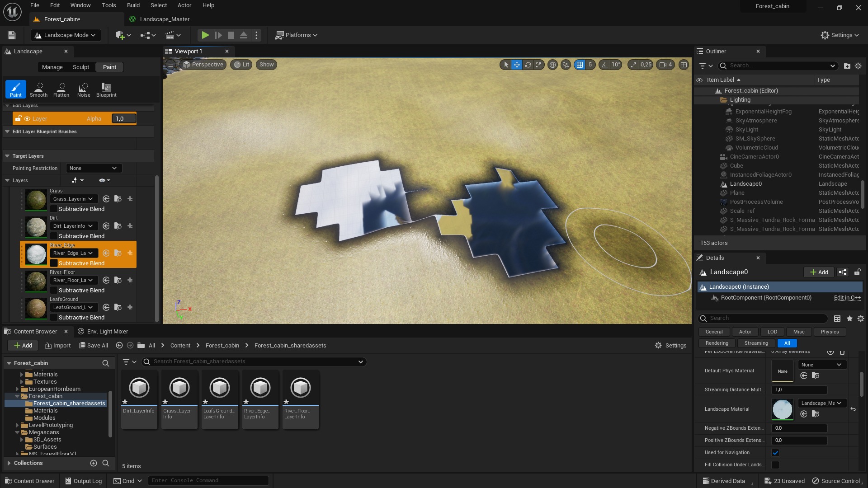The width and height of the screenshot is (868, 488).
Task: Expand the LevelPrototyping folder
Action: coord(17,425)
